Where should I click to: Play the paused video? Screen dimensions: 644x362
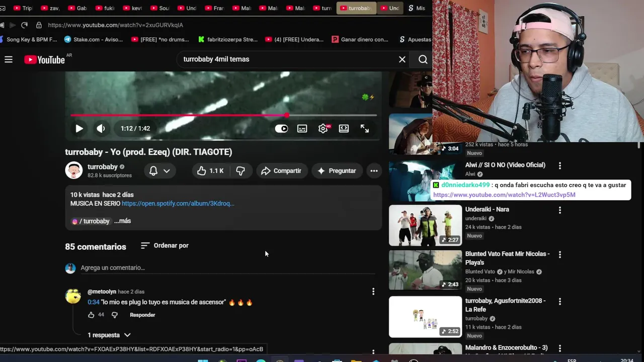click(x=79, y=128)
